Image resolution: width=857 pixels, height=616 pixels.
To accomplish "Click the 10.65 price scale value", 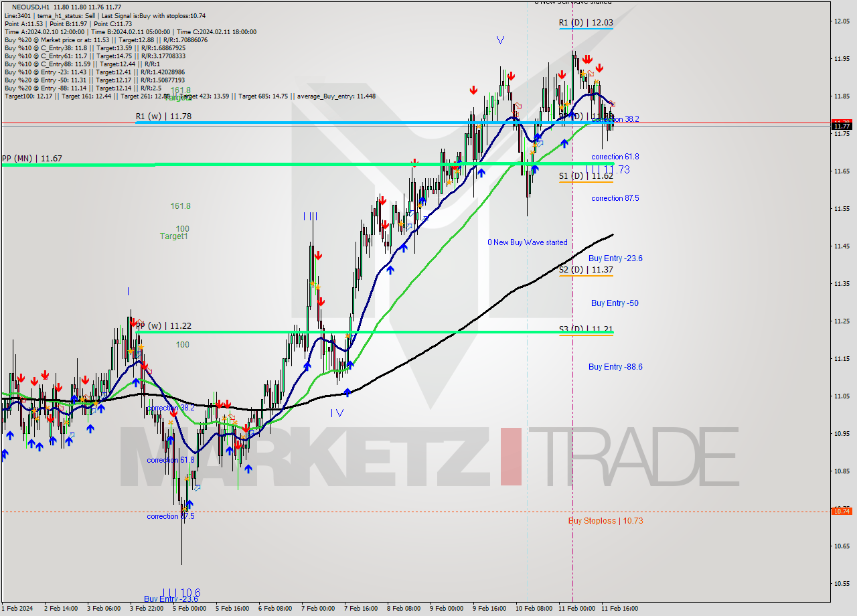I will (842, 546).
